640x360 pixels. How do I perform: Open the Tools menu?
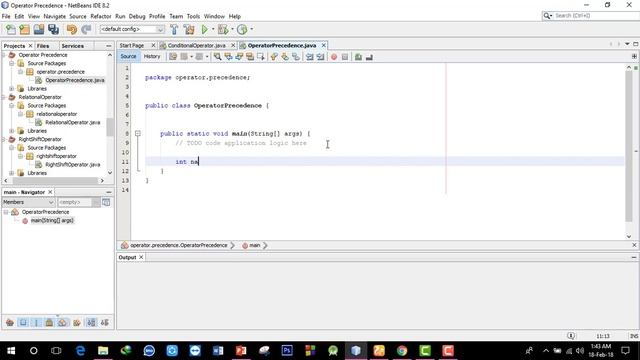(x=193, y=16)
